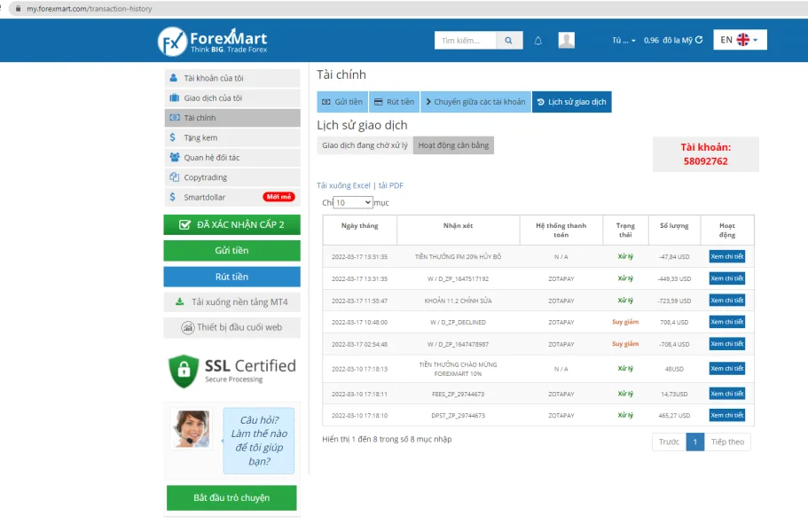
Task: Click the SSL Certified shield icon
Action: (184, 371)
